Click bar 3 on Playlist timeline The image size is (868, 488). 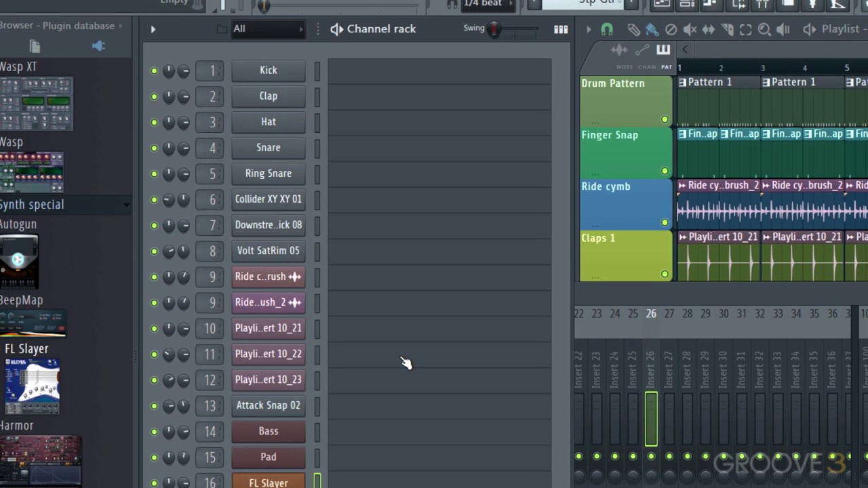[763, 68]
